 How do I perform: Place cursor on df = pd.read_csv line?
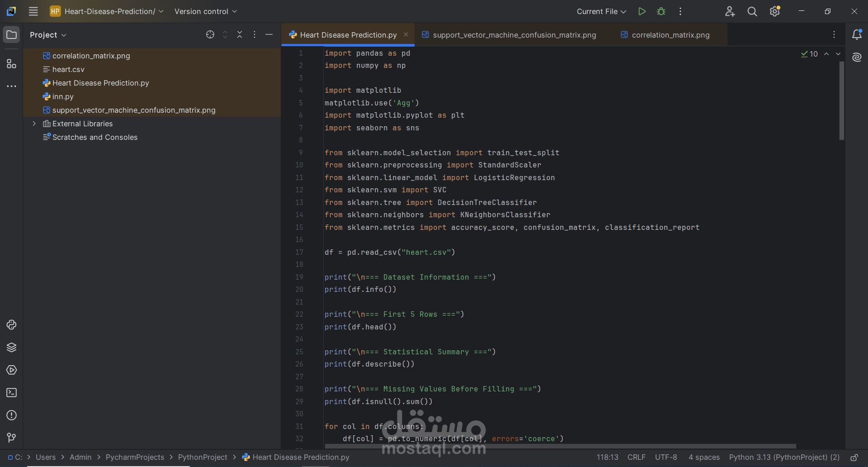coord(390,252)
